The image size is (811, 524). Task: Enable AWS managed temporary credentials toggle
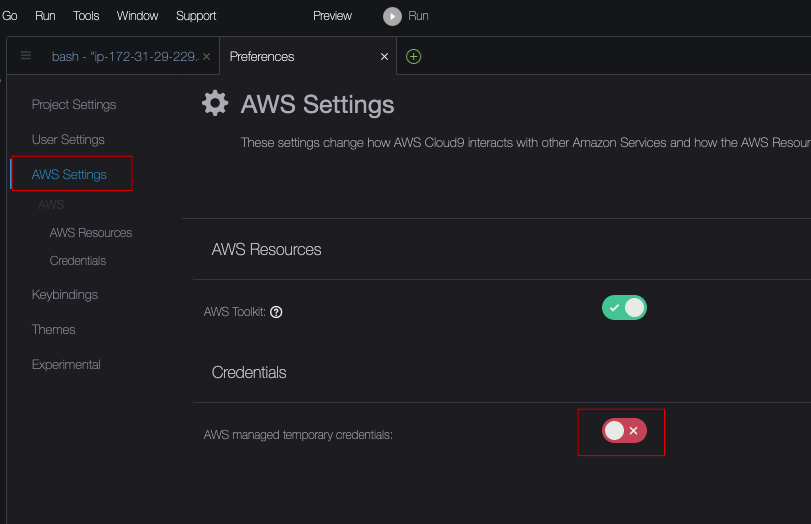pyautogui.click(x=624, y=431)
